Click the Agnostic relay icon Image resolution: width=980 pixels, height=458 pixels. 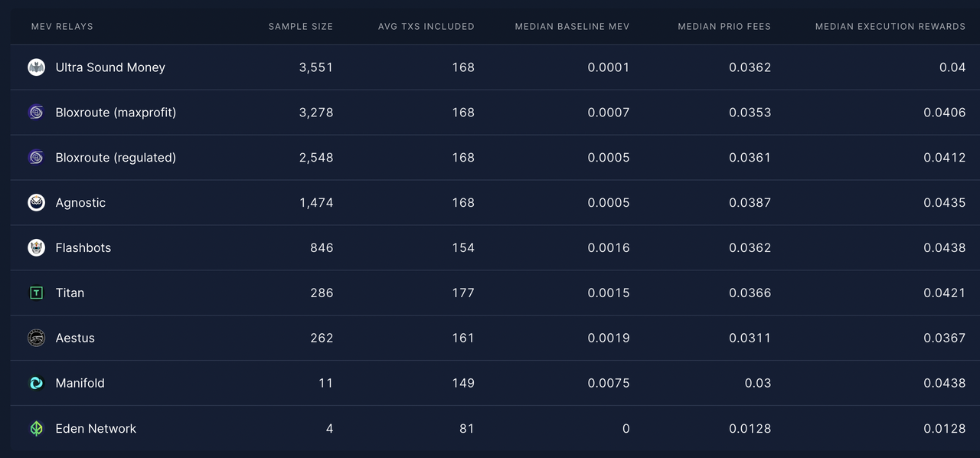tap(36, 203)
